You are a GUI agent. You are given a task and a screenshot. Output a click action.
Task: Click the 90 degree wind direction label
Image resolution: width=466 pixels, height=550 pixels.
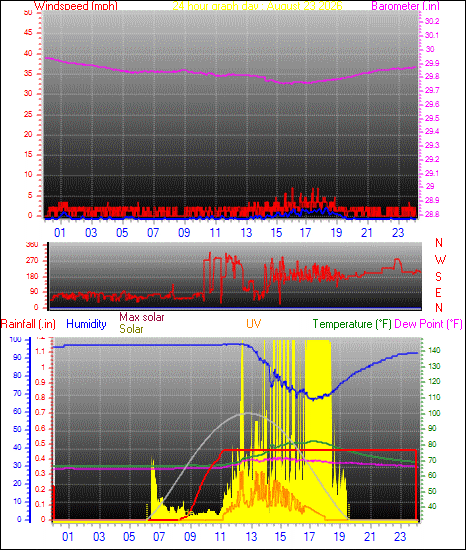point(34,292)
